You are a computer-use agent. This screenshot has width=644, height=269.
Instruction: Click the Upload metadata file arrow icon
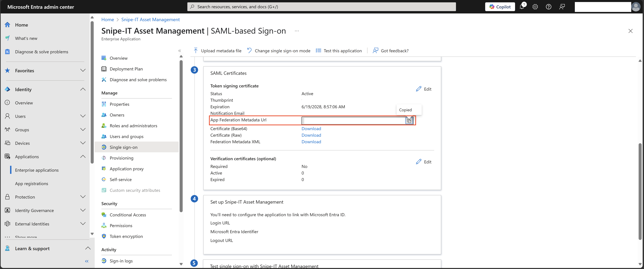pos(196,51)
